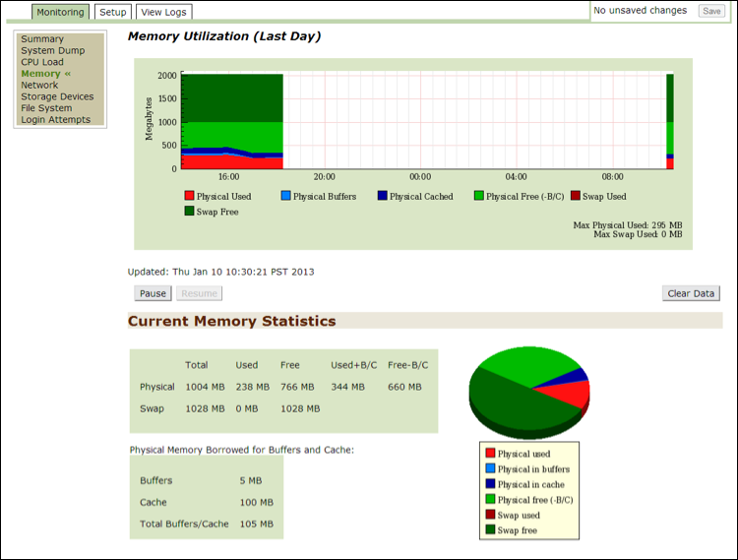
Task: View the Login Attempts page
Action: coord(55,120)
